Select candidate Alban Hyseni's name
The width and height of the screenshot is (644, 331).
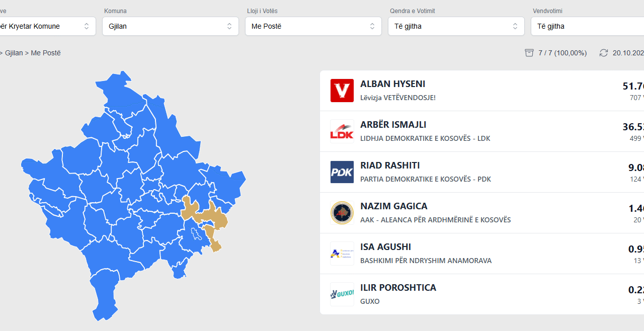tap(392, 84)
